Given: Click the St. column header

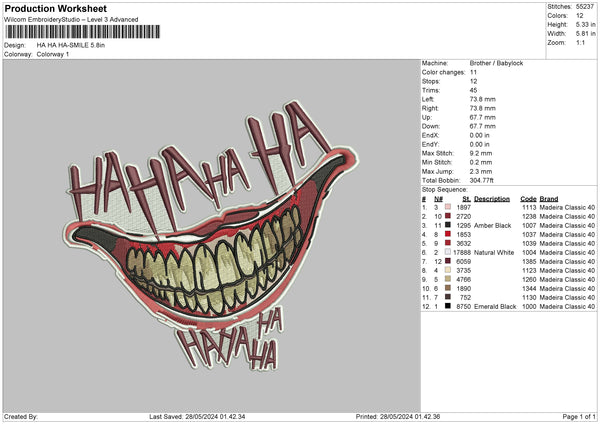Looking at the screenshot, I should [465, 198].
